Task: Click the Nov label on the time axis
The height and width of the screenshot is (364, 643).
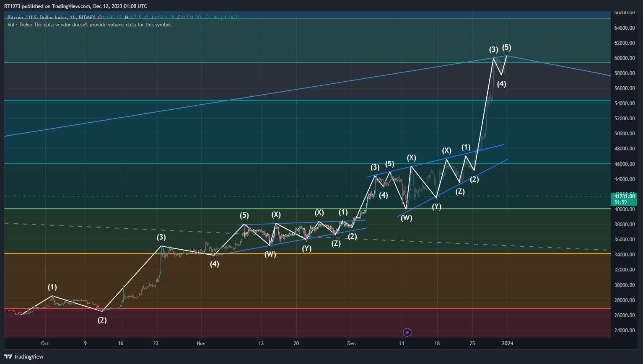Action: [201, 343]
